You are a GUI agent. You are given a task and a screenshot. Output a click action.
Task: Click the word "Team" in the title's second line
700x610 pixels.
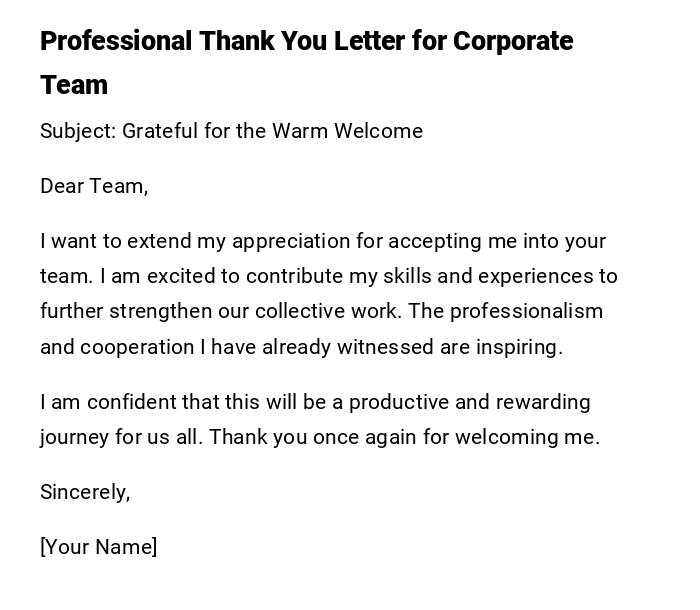[x=74, y=85]
